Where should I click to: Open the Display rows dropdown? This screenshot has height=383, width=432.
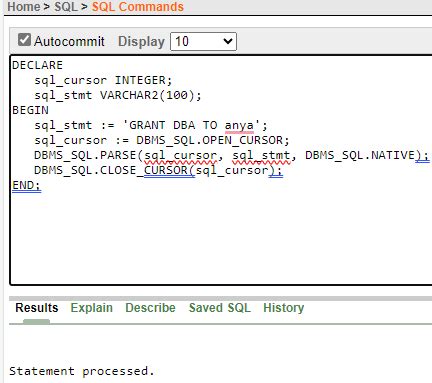tap(203, 42)
